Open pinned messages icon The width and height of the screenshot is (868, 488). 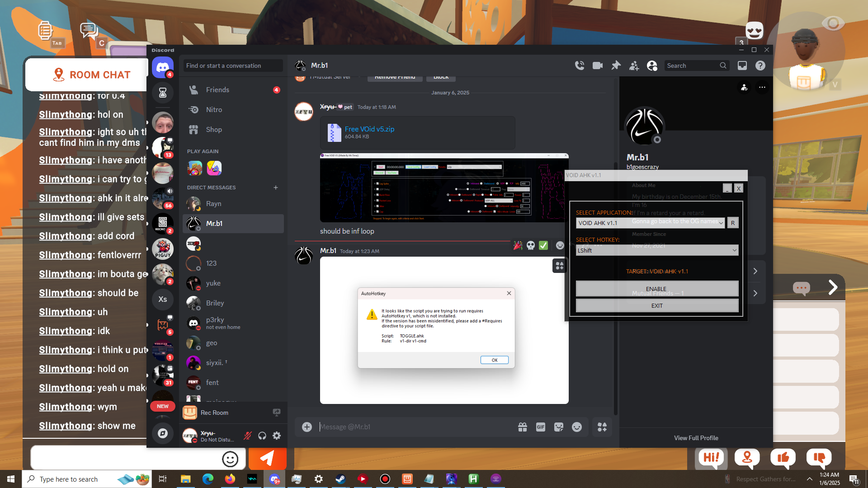[616, 66]
